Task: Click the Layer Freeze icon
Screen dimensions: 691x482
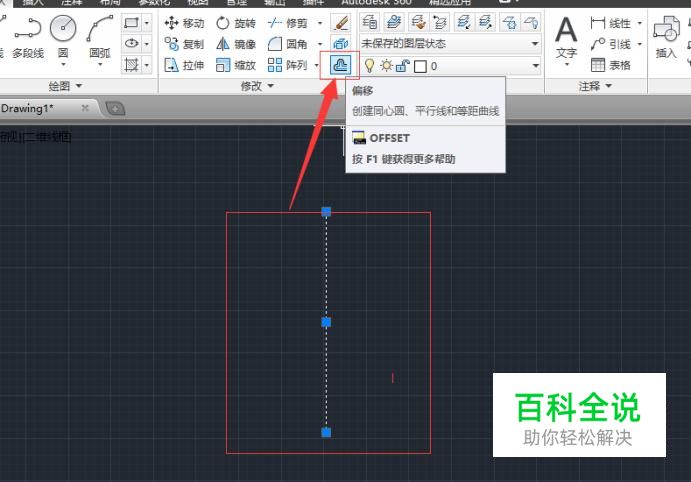Action: (x=509, y=22)
